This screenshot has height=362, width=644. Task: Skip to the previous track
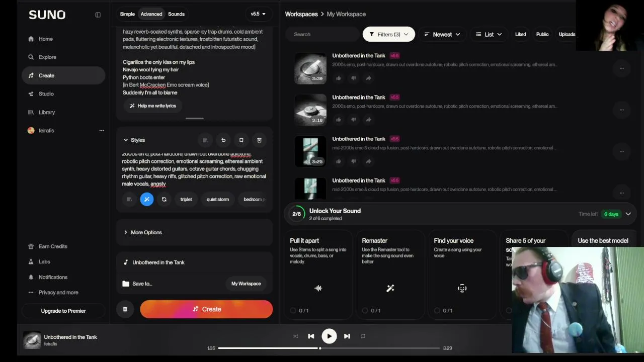[311, 336]
